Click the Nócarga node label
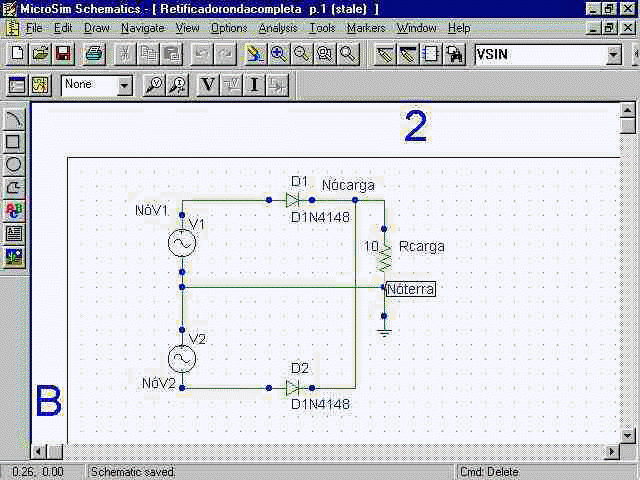 click(348, 185)
